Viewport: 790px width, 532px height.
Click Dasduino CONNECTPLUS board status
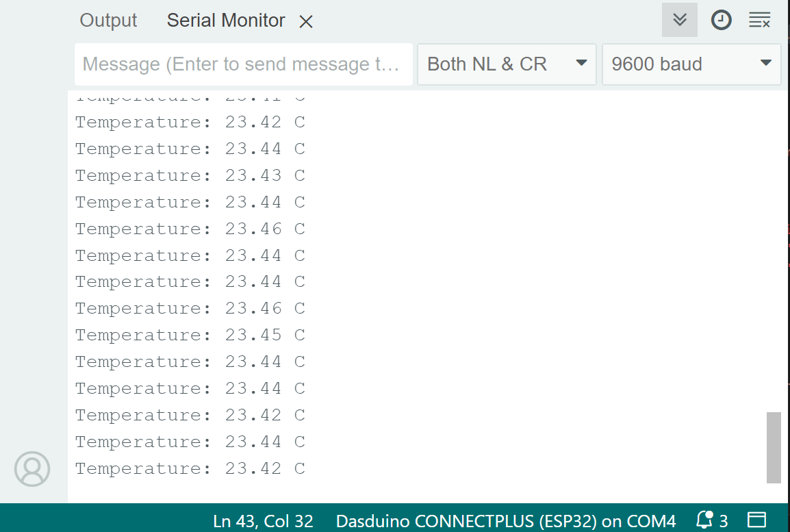(x=505, y=521)
